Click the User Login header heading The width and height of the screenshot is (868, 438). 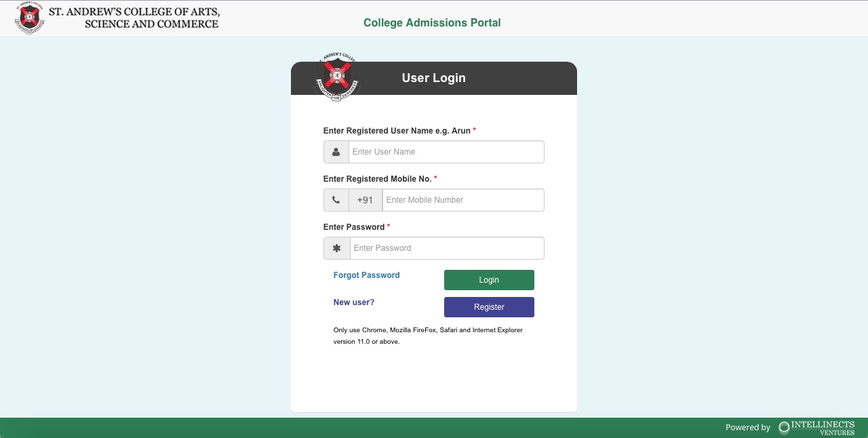(x=434, y=78)
